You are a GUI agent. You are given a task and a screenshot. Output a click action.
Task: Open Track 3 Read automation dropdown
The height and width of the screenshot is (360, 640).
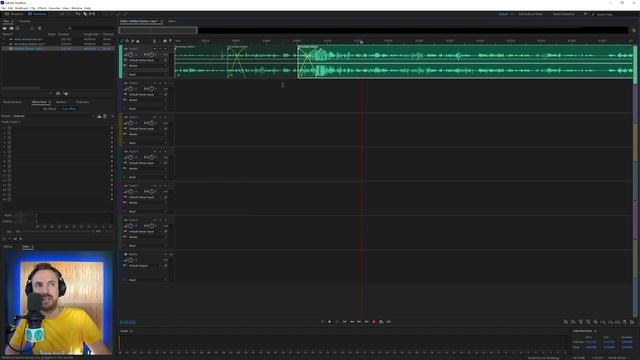point(148,143)
